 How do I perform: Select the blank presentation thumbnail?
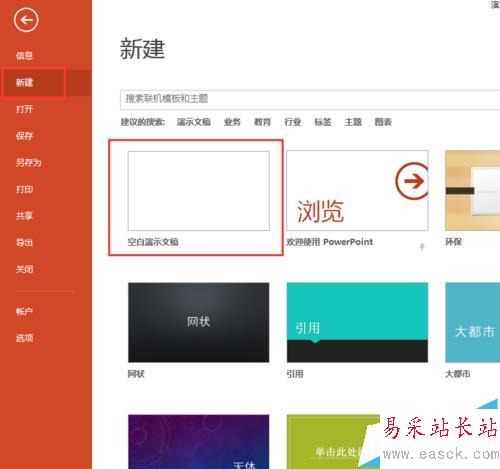[x=199, y=191]
